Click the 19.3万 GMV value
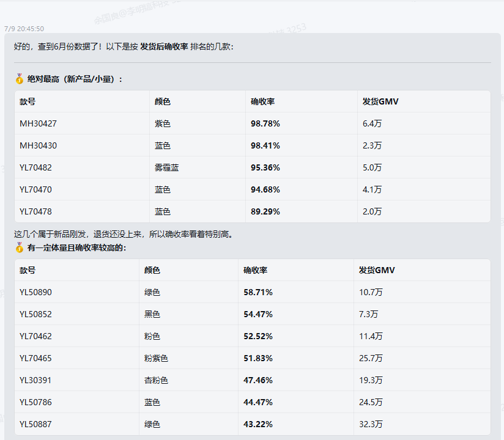The height and width of the screenshot is (440, 504). (371, 380)
